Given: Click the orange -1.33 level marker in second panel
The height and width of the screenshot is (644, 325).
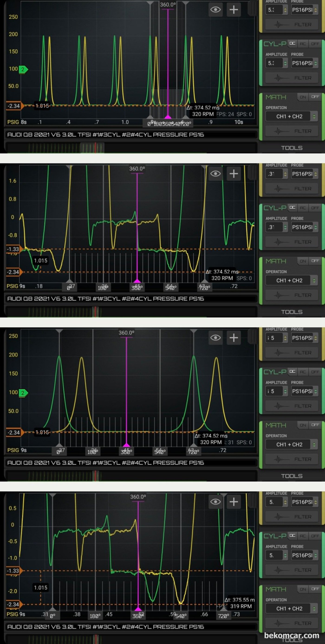Looking at the screenshot, I should [x=14, y=249].
